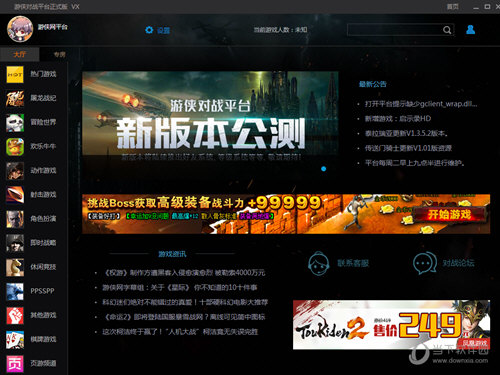Click the PPSSPP text label
The height and width of the screenshot is (375, 500).
pos(42,291)
